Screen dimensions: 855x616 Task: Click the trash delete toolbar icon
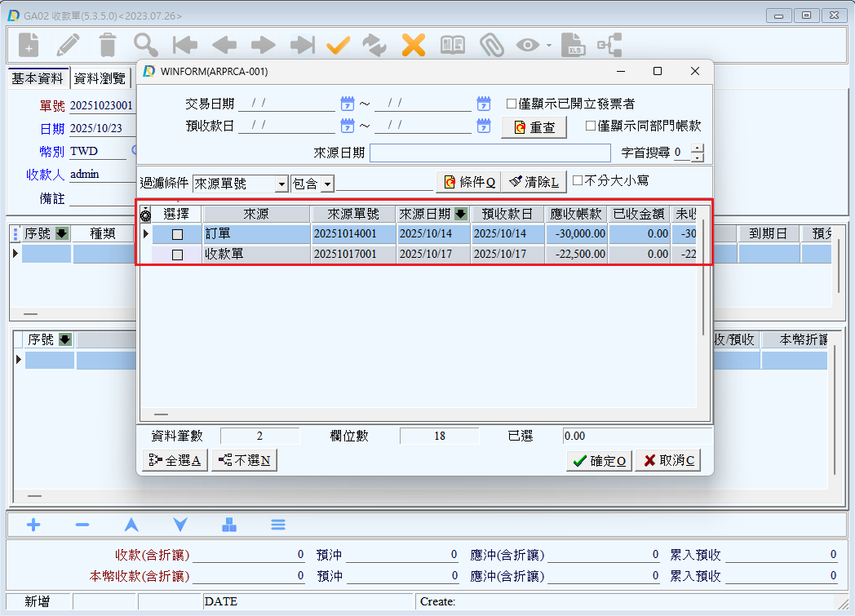[x=108, y=45]
